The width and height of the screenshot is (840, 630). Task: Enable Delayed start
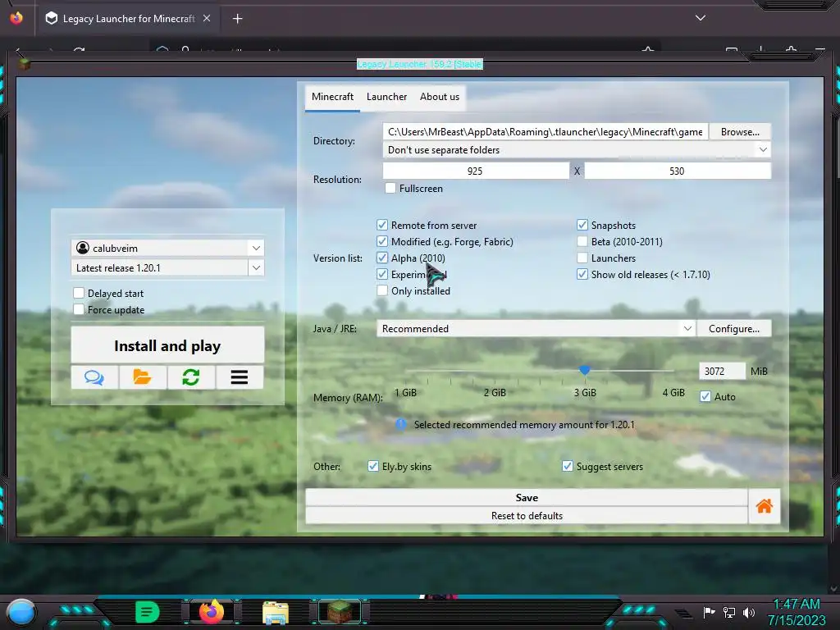(x=79, y=293)
